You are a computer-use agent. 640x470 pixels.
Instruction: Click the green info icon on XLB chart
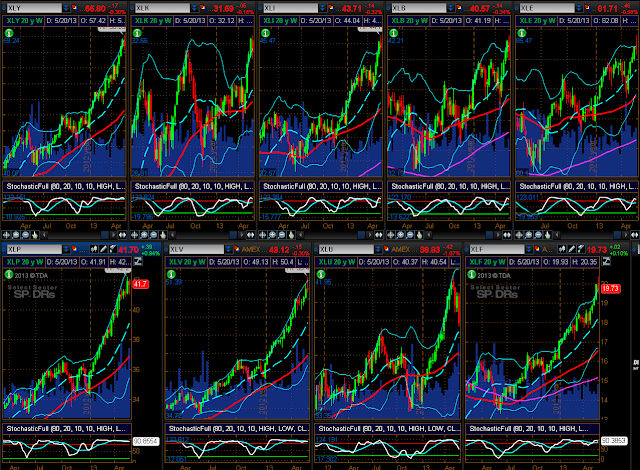tap(393, 33)
